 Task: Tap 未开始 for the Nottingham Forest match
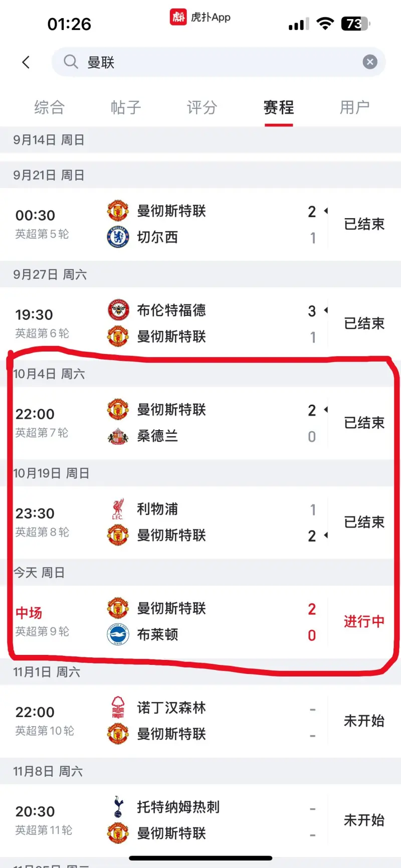pyautogui.click(x=364, y=721)
